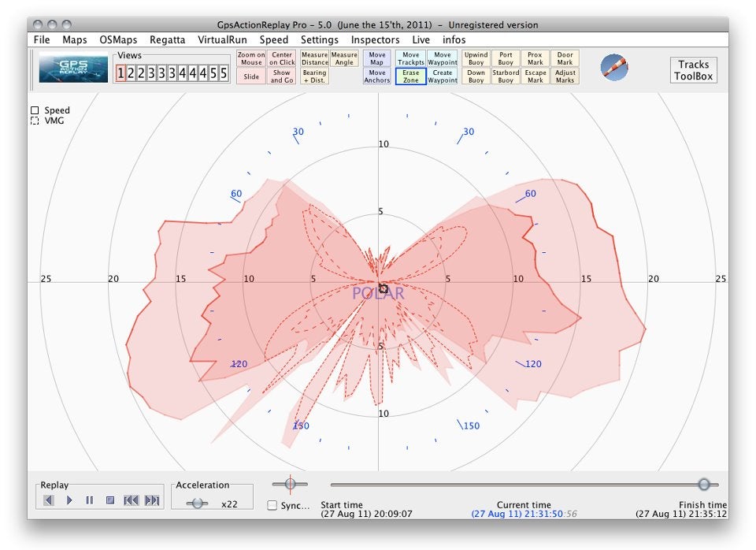Open the Speed menu

click(x=274, y=39)
